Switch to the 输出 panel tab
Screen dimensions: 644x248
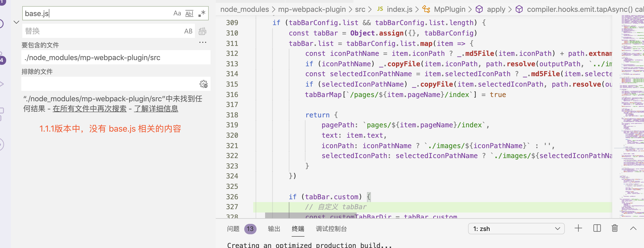274,229
